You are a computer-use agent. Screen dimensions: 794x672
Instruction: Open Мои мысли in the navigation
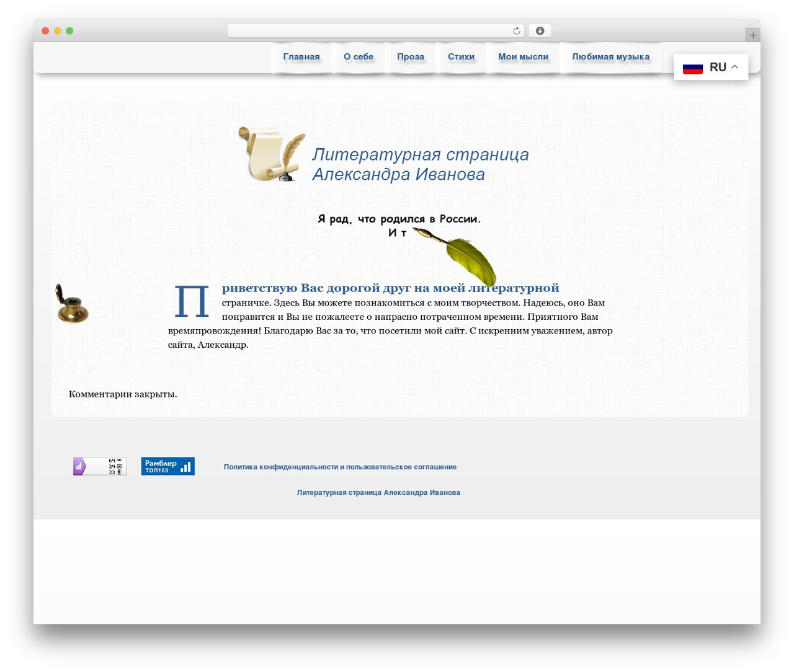[x=524, y=57]
